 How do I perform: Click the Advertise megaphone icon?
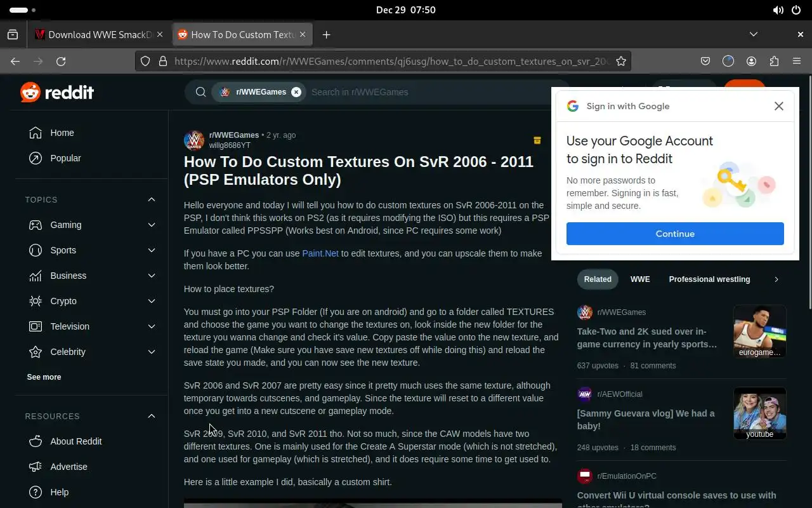click(36, 467)
